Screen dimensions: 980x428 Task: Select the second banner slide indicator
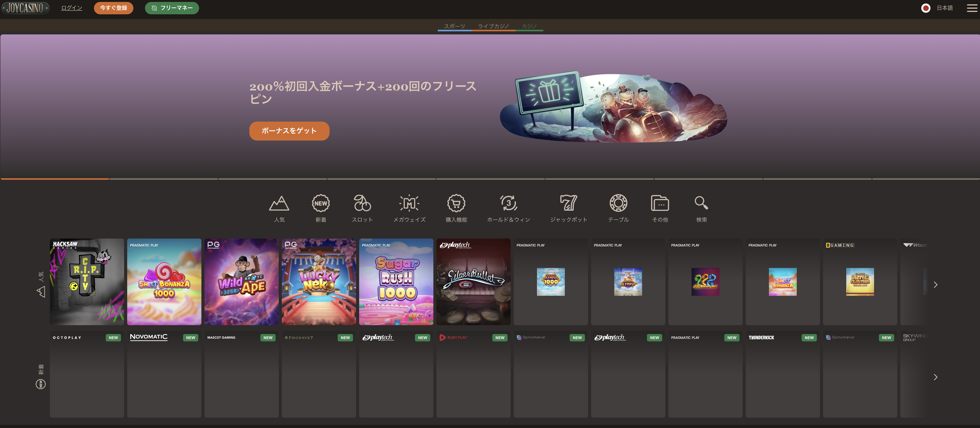click(164, 179)
